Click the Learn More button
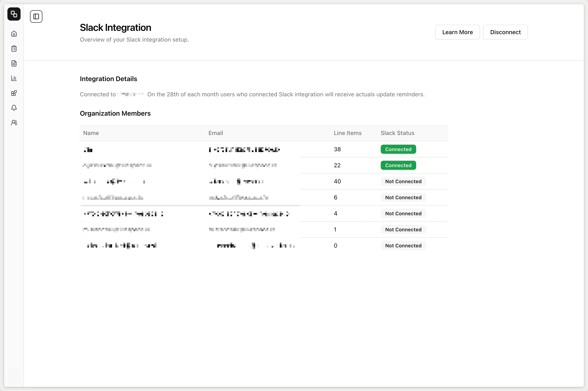The width and height of the screenshot is (588, 391). coord(457,32)
